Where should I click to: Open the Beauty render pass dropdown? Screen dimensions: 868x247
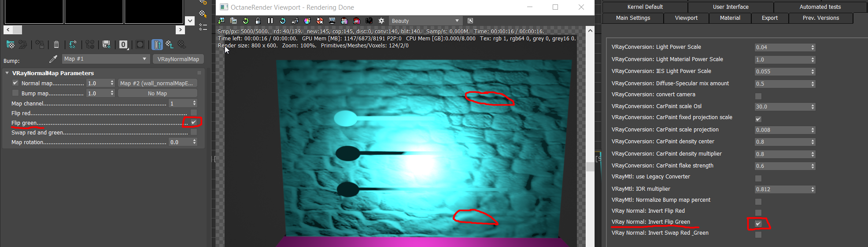click(425, 21)
